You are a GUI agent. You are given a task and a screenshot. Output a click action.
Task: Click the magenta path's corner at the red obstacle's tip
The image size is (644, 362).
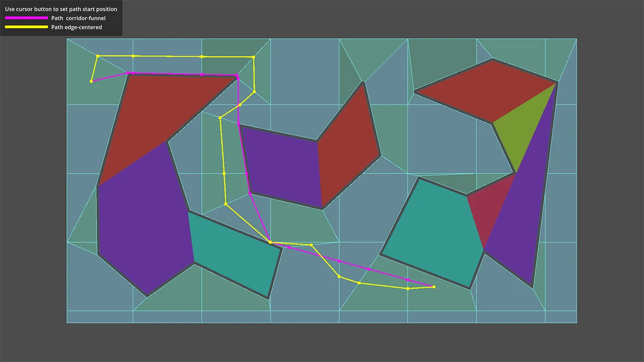236,76
